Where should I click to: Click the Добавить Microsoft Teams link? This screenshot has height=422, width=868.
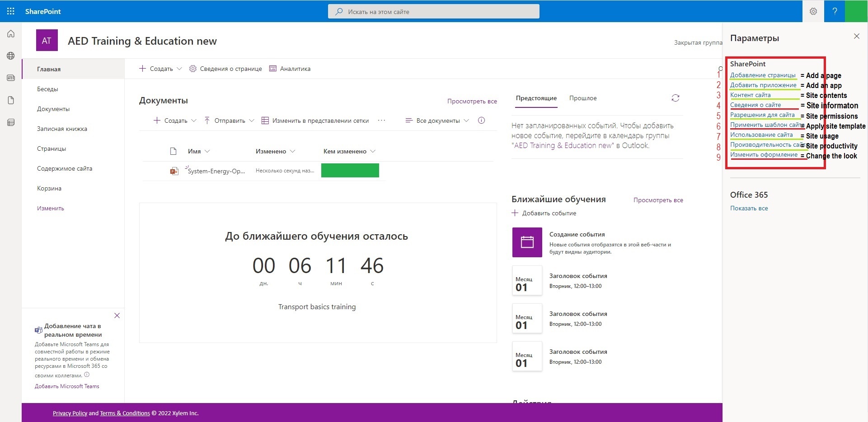67,386
